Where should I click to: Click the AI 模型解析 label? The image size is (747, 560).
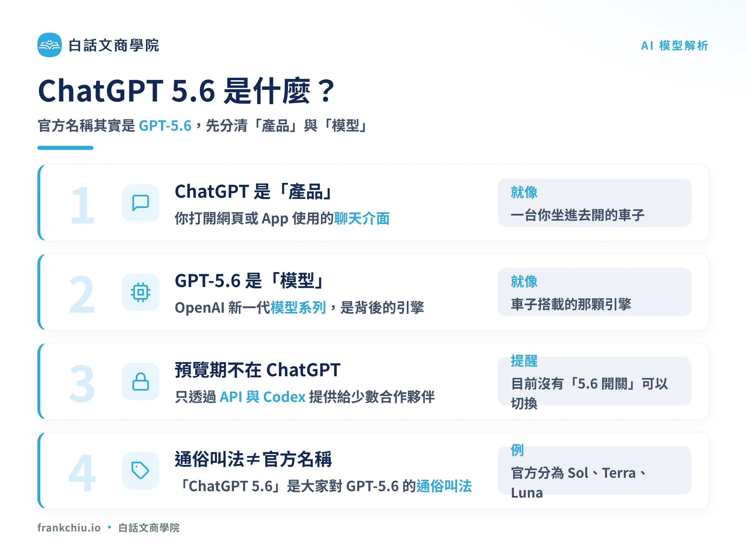pyautogui.click(x=674, y=45)
